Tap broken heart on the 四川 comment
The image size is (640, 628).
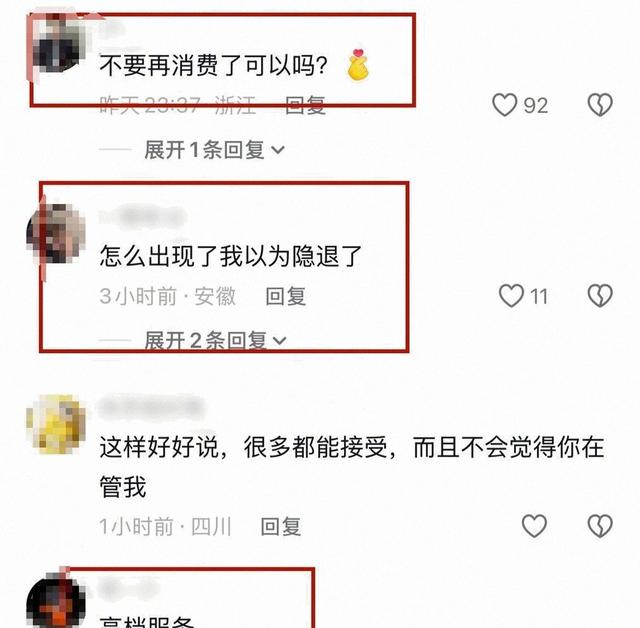tap(600, 526)
